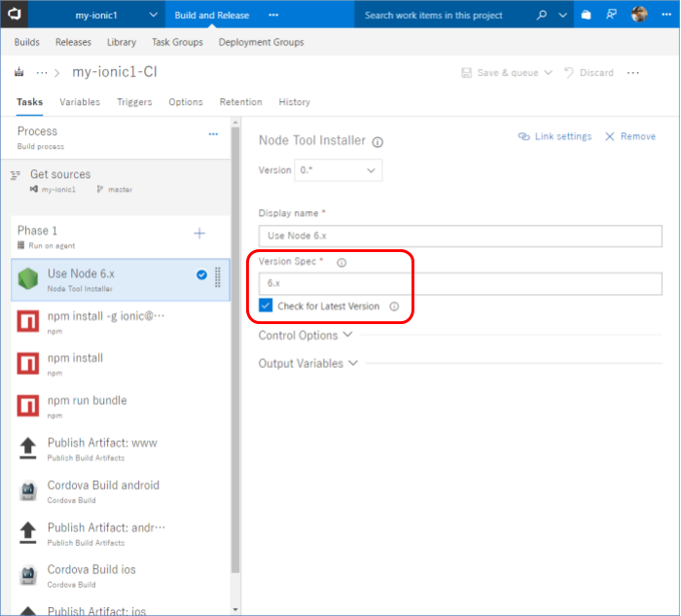Click the search magnifier icon

coord(542,16)
